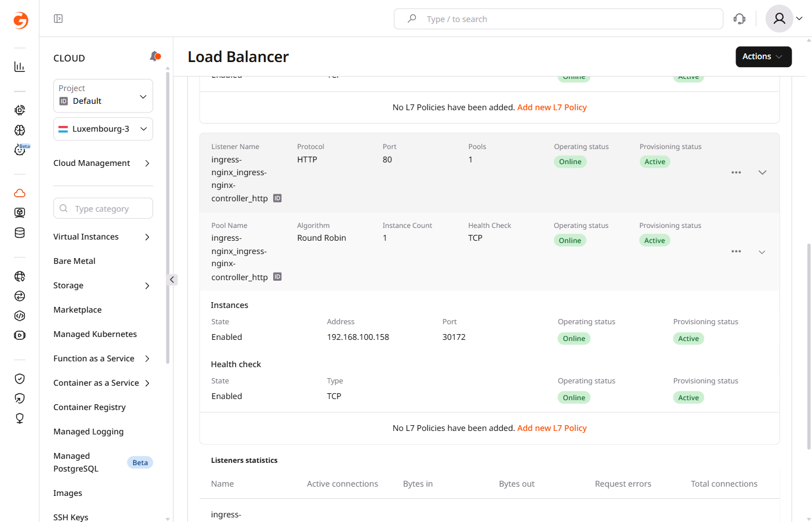Click the main page vertical scrollbar

(809, 346)
